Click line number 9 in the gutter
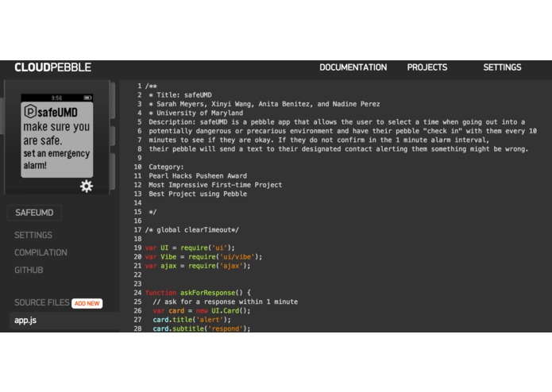552x392 pixels. [x=140, y=158]
